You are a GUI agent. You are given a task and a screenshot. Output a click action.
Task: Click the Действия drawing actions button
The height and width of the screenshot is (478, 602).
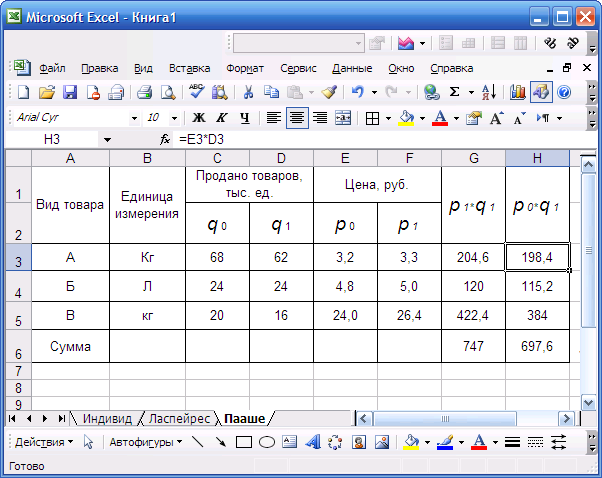coord(43,441)
